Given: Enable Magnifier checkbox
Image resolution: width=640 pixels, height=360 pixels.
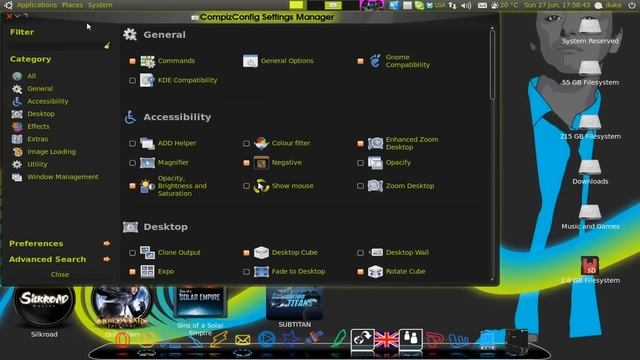Looking at the screenshot, I should (132, 163).
